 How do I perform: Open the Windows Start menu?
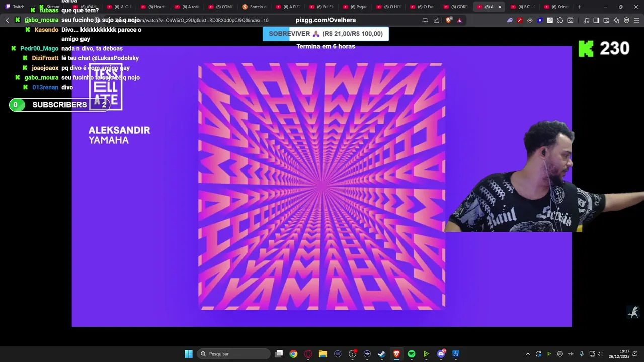pyautogui.click(x=188, y=354)
